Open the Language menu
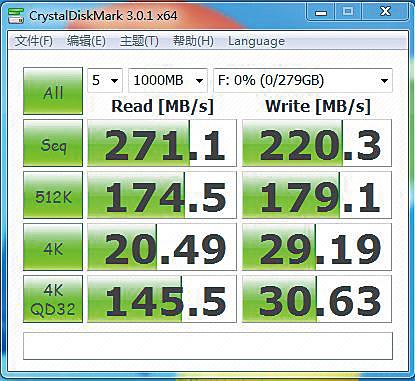Screen dimensions: 415x381 pyautogui.click(x=256, y=41)
